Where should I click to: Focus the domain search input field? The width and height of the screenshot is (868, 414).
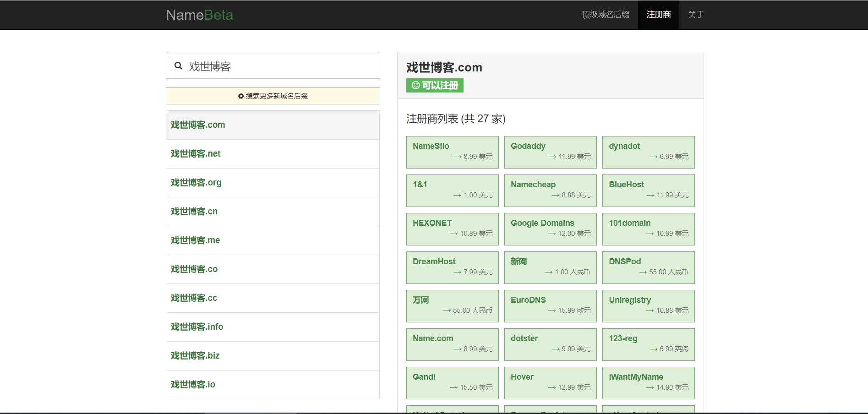(x=273, y=66)
